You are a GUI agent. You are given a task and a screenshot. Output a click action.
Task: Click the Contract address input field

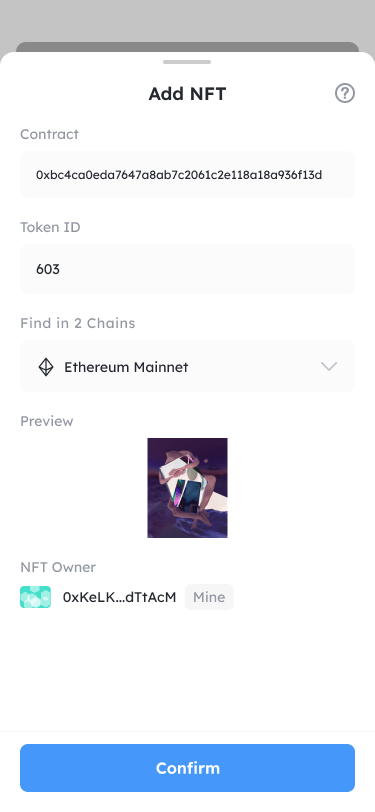pyautogui.click(x=188, y=175)
